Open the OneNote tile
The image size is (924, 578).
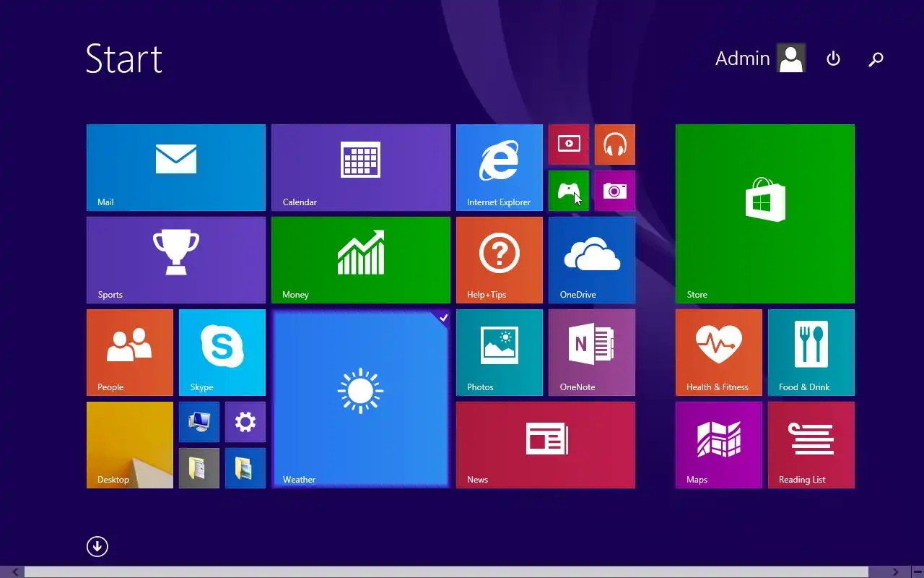[592, 353]
